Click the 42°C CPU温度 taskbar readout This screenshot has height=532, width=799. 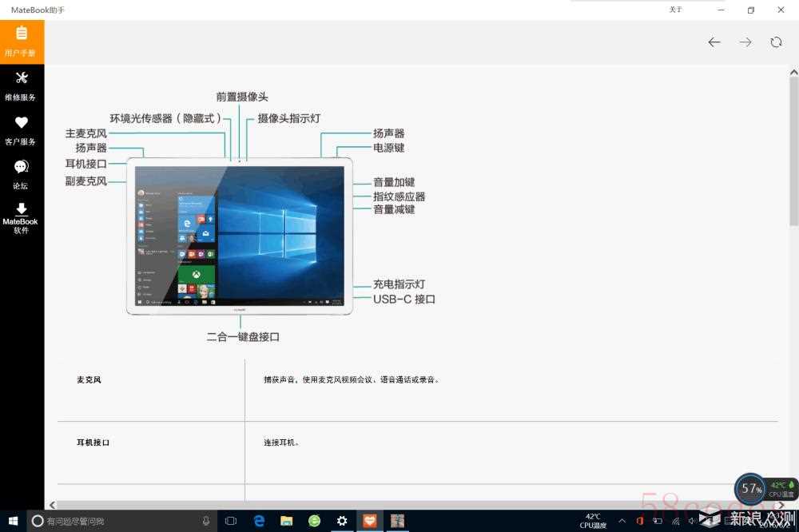[x=593, y=521]
